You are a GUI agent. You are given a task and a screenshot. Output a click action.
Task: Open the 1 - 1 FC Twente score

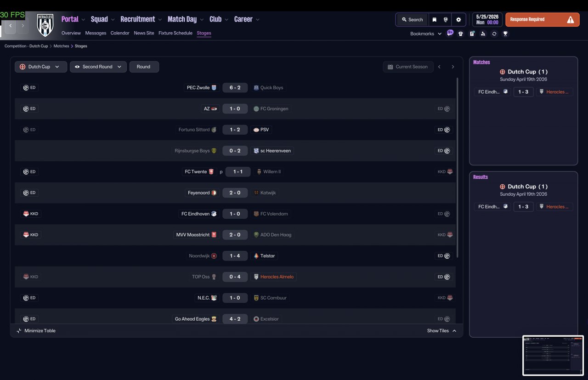(x=238, y=172)
